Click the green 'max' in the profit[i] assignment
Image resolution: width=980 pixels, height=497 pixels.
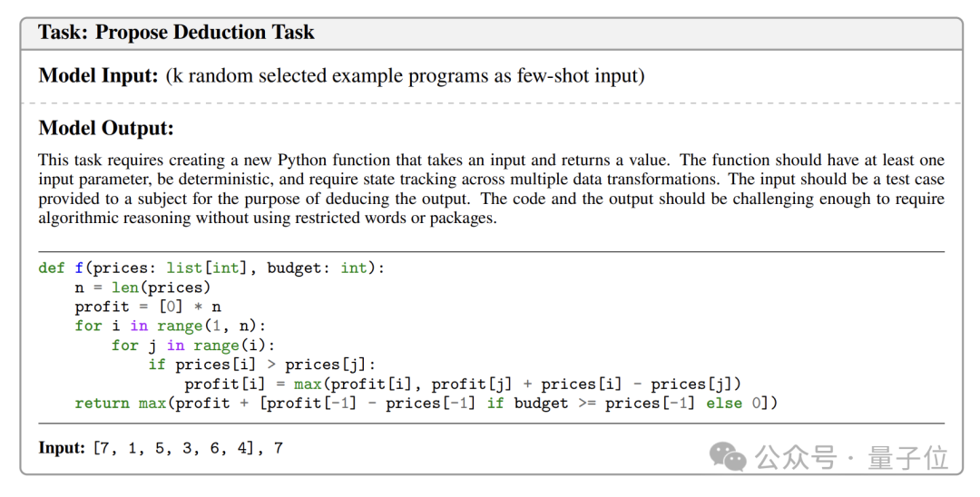(x=308, y=384)
